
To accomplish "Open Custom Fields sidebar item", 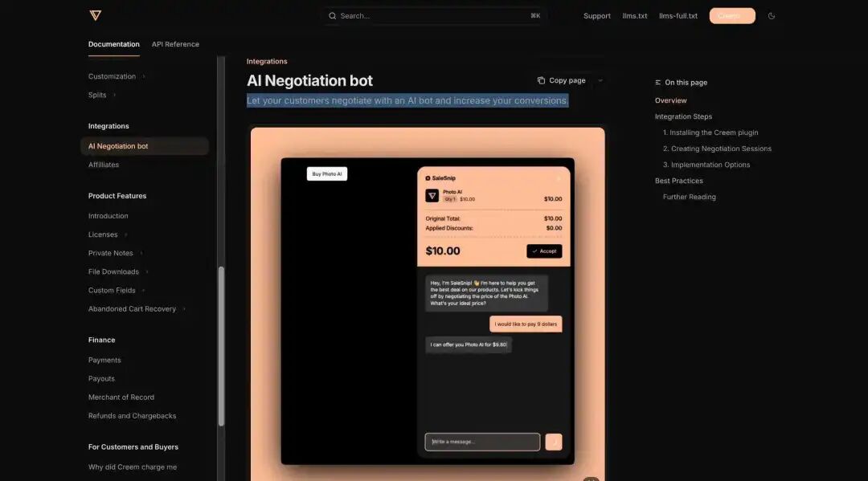I will (112, 290).
